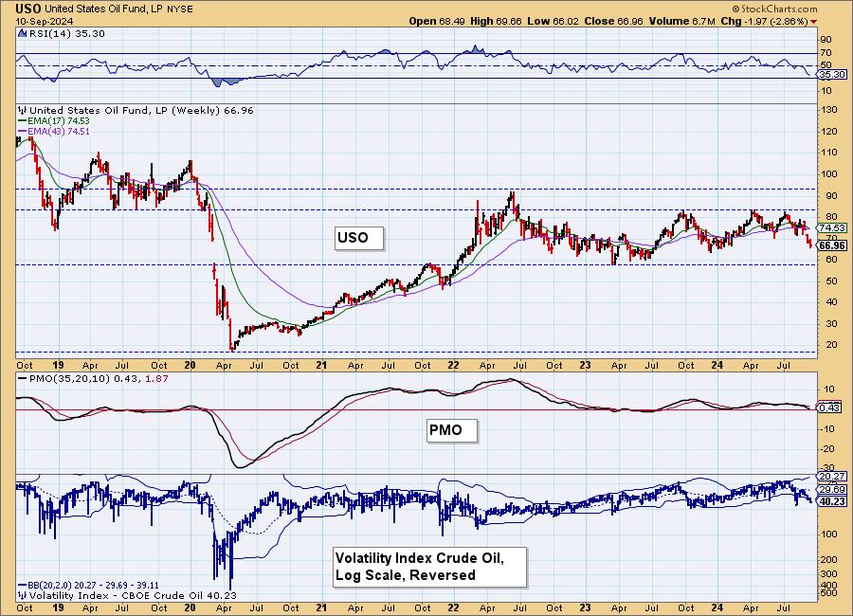Click the 29.69 tag on the volatility axis
This screenshot has height=616, width=853.
832,490
